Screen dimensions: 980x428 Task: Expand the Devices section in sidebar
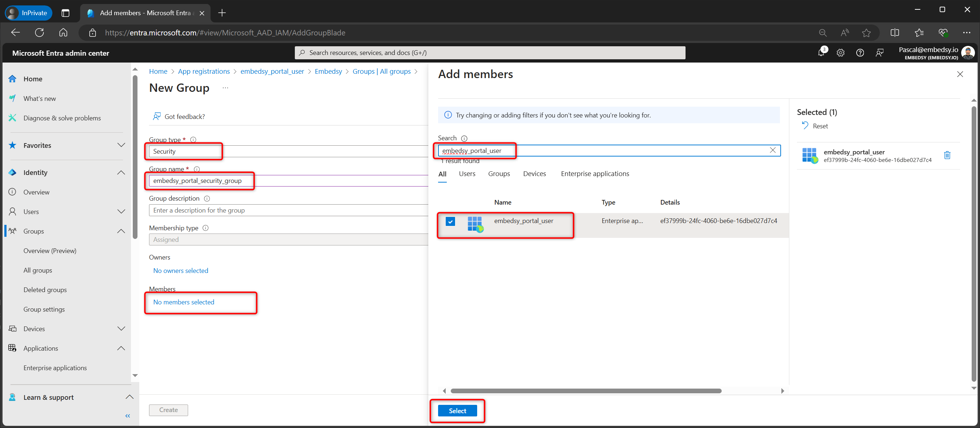(121, 329)
